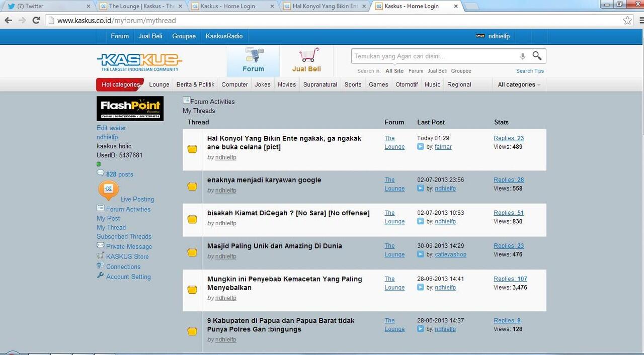Click folder icon of Hal Konyol thread

(192, 149)
